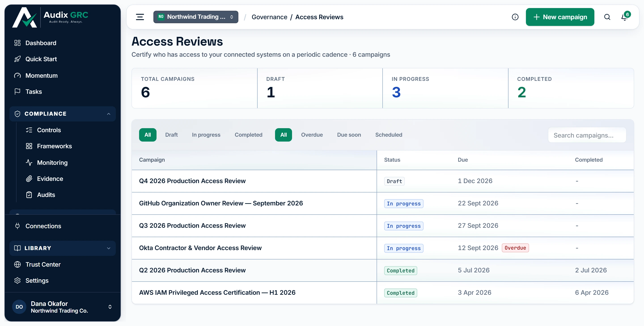Filter campaigns by In progress
The width and height of the screenshot is (644, 326).
(206, 135)
